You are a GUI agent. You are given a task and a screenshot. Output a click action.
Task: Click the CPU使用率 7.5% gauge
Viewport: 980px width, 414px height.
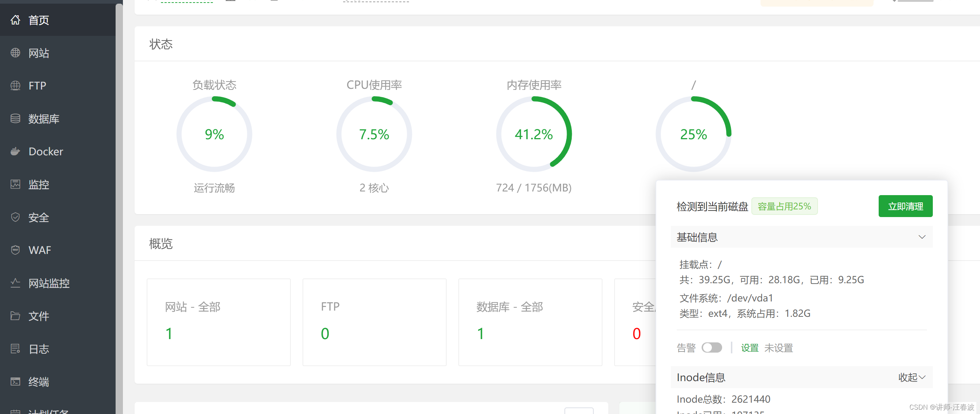(x=374, y=134)
